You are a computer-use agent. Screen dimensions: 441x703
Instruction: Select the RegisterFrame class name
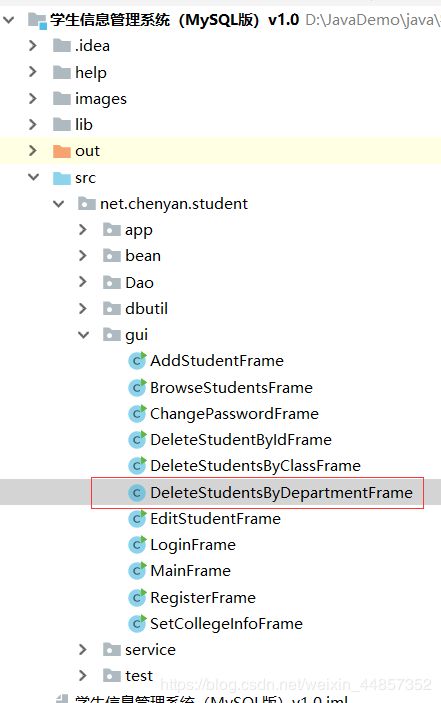pyautogui.click(x=203, y=598)
